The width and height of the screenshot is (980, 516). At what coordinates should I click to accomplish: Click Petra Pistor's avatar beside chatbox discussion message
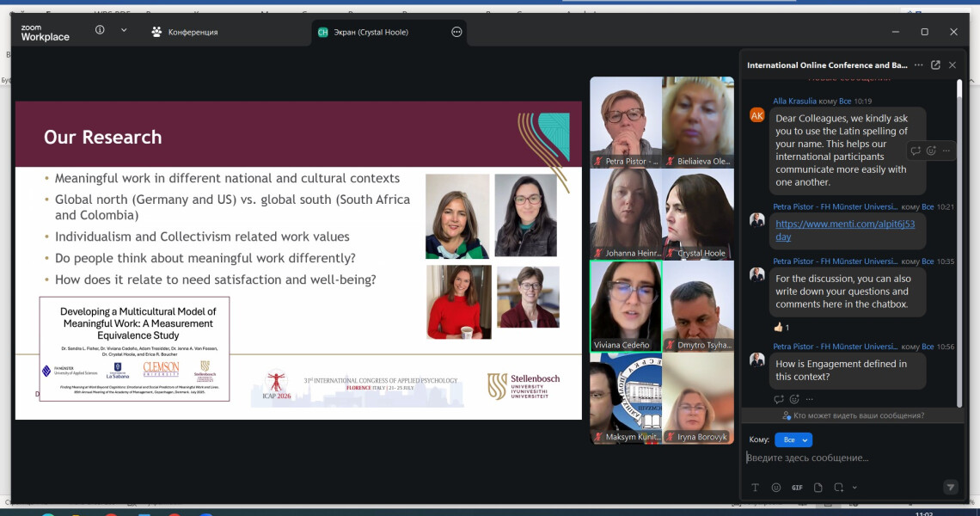pyautogui.click(x=756, y=274)
